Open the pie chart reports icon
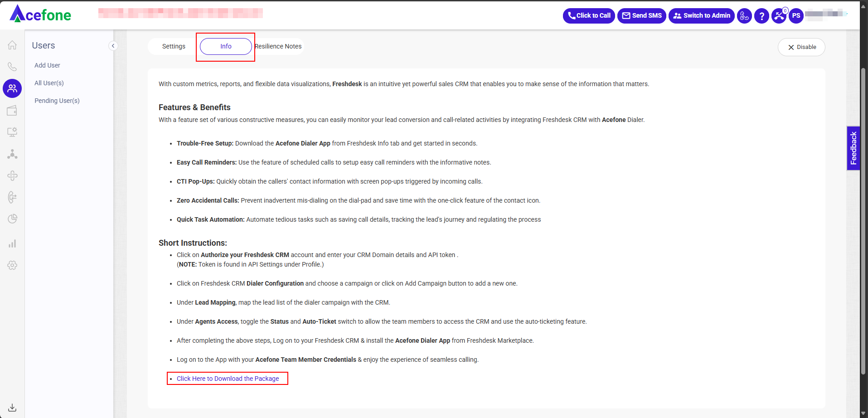This screenshot has height=418, width=868. (12, 219)
